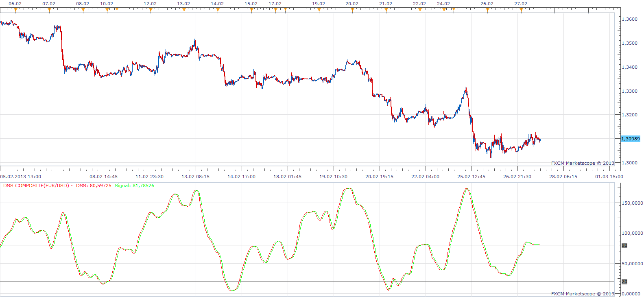The image size is (644, 297).
Task: Click the 05.02.2013 13:00 time label
Action: pos(20,177)
